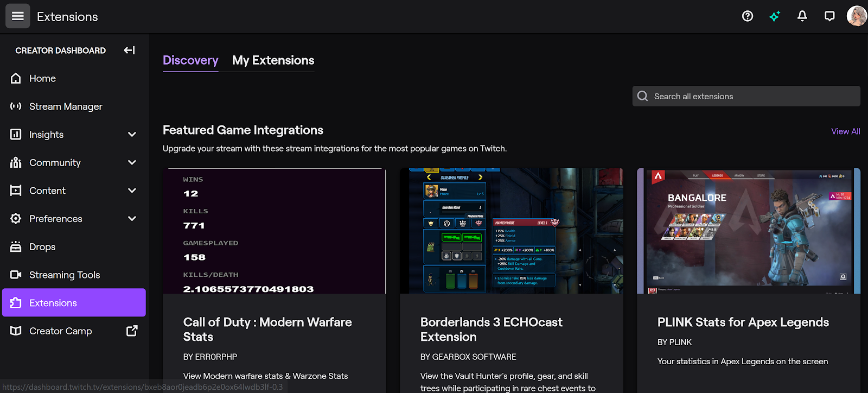This screenshot has height=393, width=868.
Task: Click the Featured Game Integrations heading
Action: click(243, 130)
